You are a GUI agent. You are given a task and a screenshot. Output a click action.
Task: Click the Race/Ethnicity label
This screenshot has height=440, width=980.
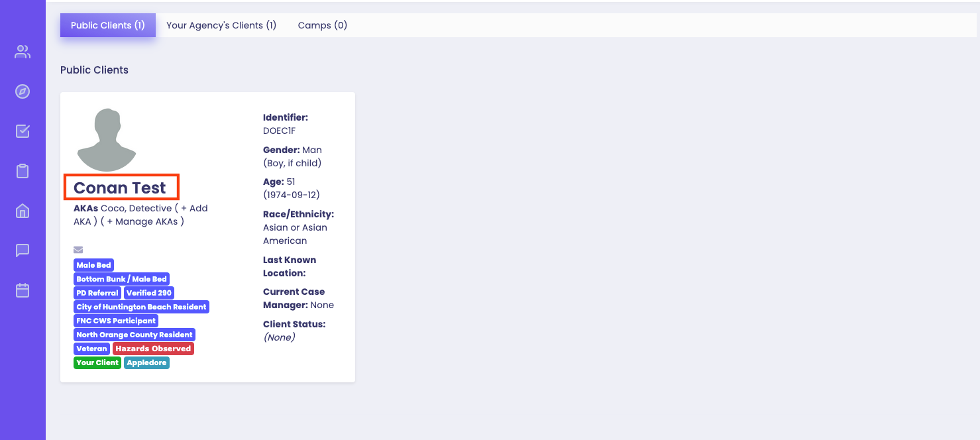(298, 214)
